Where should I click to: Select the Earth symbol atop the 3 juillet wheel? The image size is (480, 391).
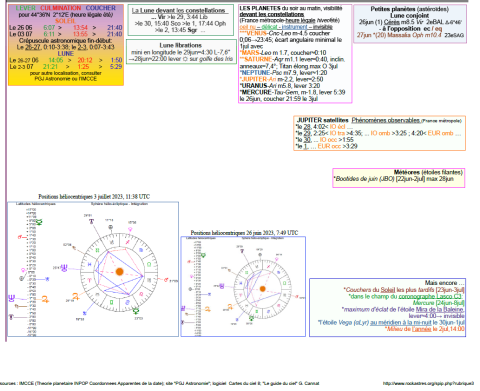coord(110,227)
